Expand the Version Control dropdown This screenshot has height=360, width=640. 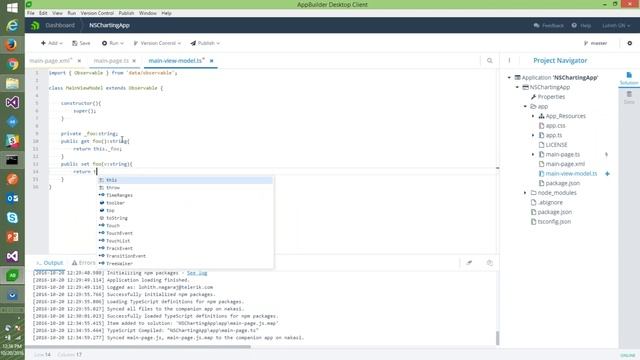157,43
